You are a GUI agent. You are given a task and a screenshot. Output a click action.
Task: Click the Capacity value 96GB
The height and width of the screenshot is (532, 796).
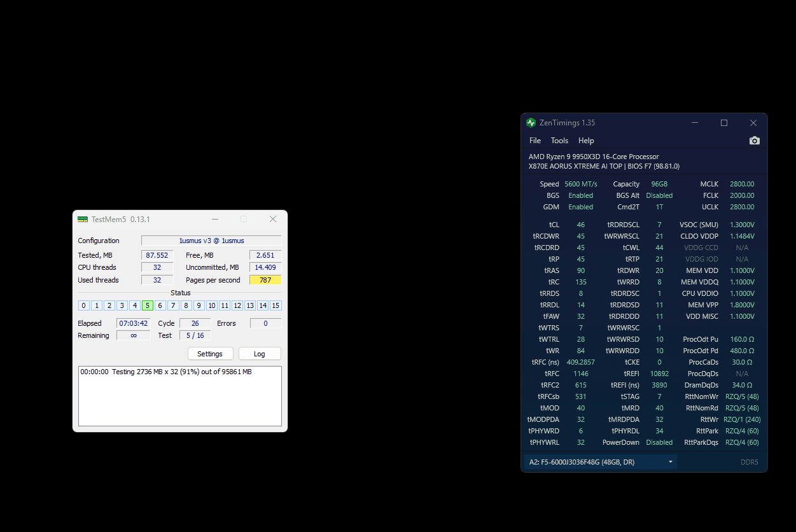tap(659, 184)
